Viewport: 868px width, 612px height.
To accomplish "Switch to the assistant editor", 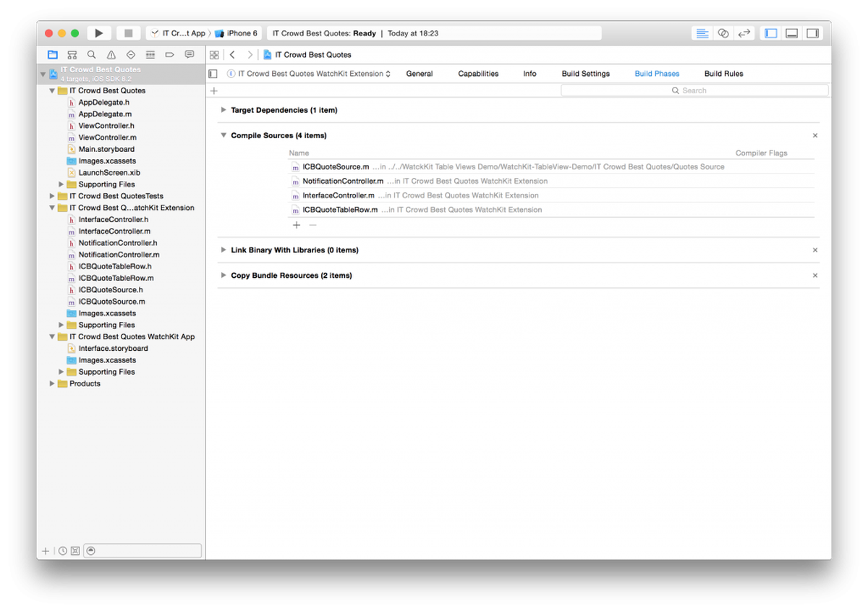I will [x=723, y=33].
